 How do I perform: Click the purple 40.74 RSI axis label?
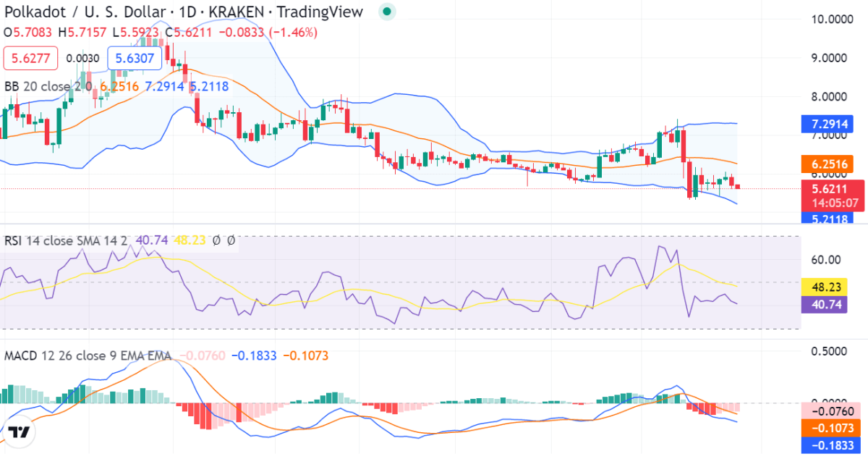pos(824,304)
